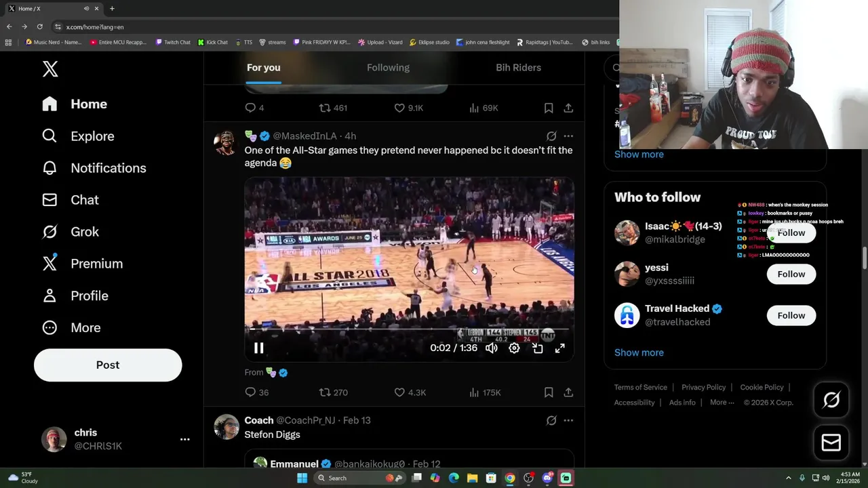Open Explore in the sidebar
This screenshot has height=488, width=868.
(78, 136)
